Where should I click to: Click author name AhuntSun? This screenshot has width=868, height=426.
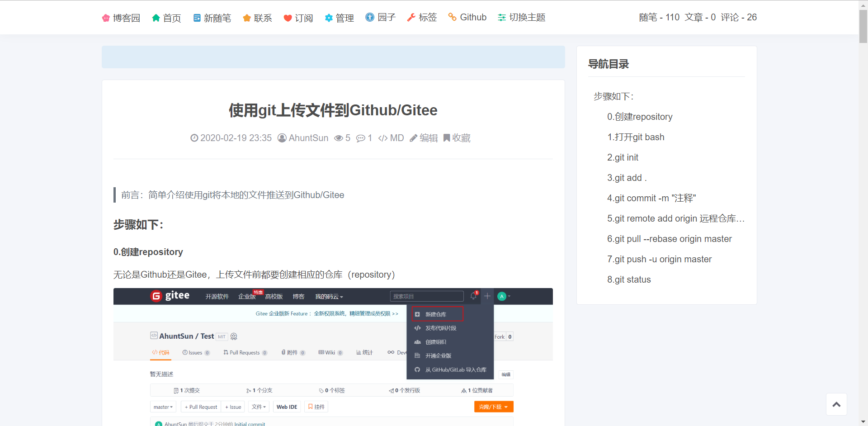tap(309, 138)
